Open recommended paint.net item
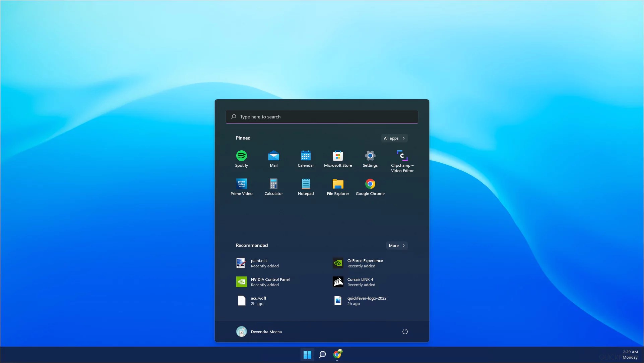The width and height of the screenshot is (644, 363). (258, 263)
